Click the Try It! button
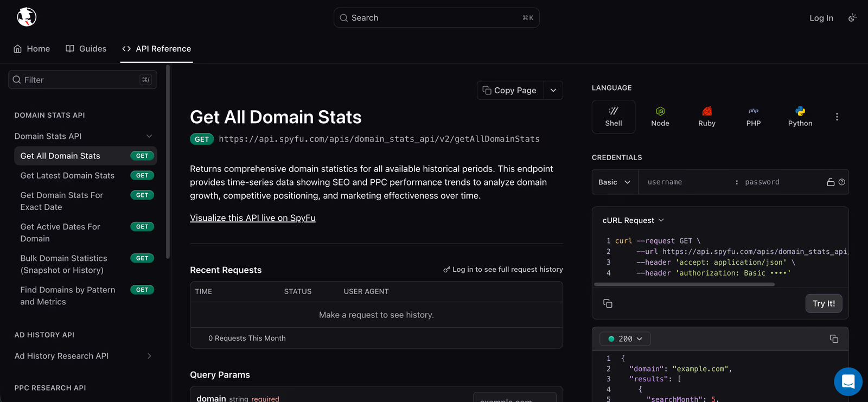 coord(824,303)
